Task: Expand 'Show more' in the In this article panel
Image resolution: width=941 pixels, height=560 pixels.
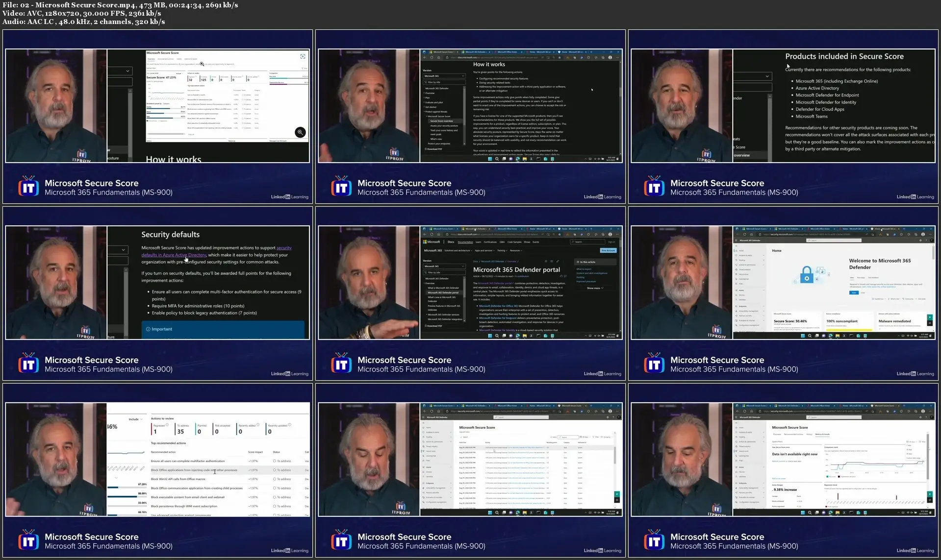Action: coord(595,288)
